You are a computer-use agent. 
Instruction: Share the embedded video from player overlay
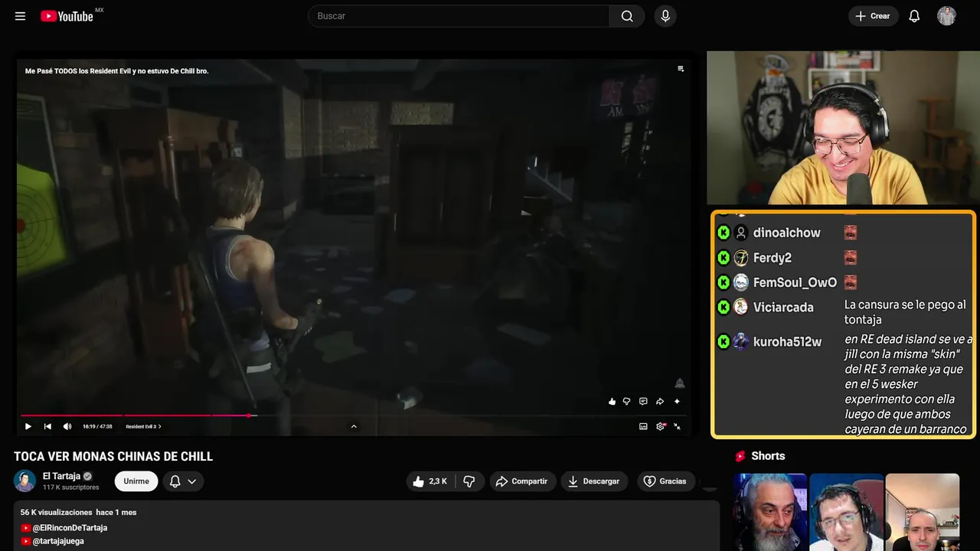[x=660, y=401]
